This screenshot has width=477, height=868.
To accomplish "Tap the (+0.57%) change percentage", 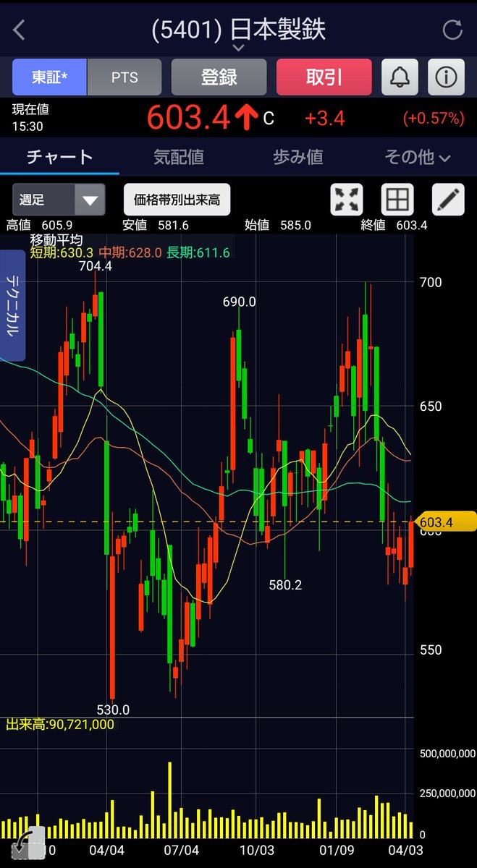I will point(434,118).
